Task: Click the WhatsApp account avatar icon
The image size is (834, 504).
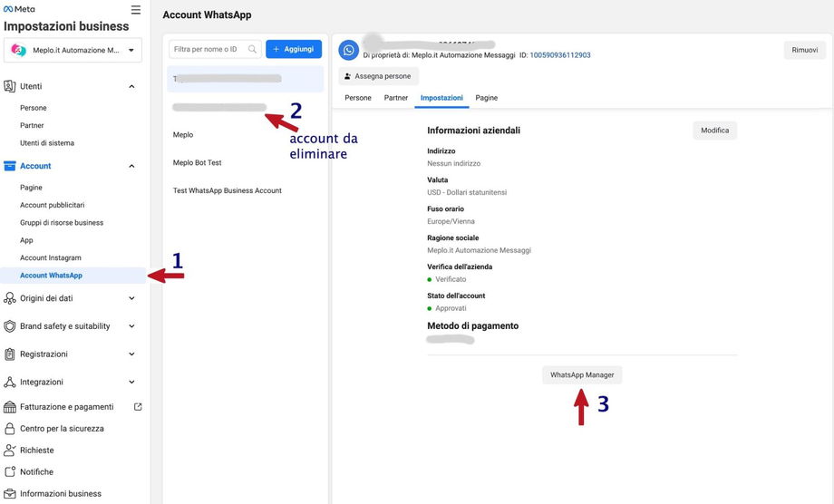Action: [348, 50]
